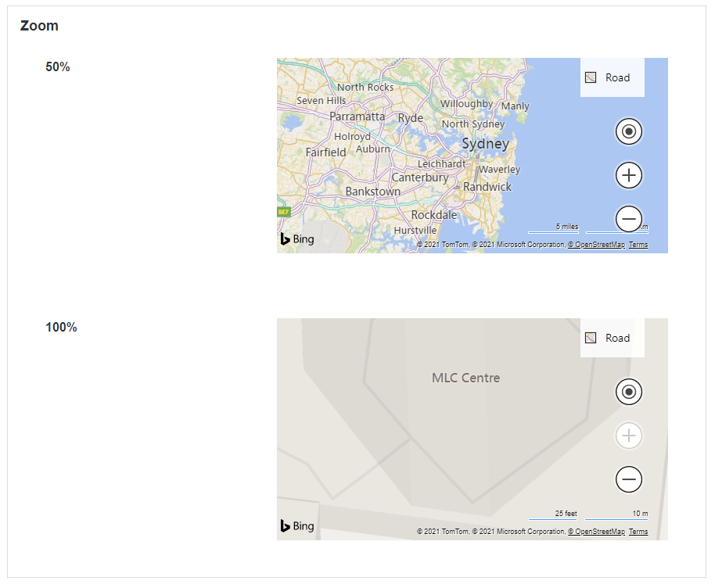
Task: Zoom in on the 50% Sydney map
Action: (x=629, y=175)
